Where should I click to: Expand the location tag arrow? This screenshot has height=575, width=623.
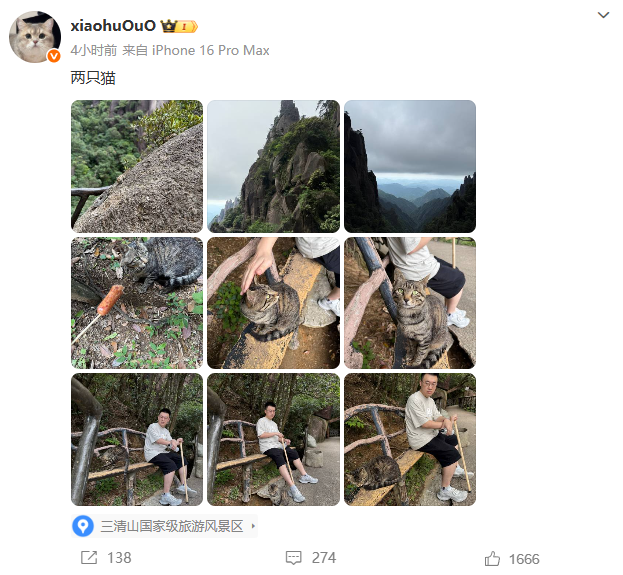point(253,526)
